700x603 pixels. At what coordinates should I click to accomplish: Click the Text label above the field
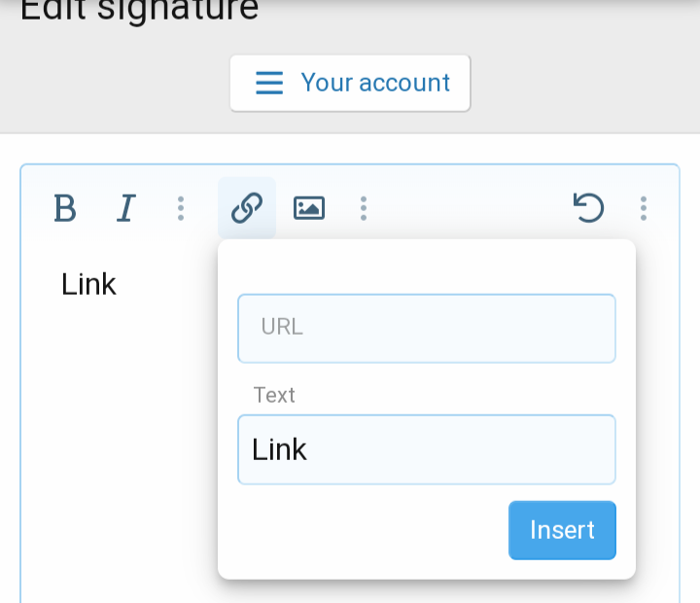pyautogui.click(x=274, y=395)
